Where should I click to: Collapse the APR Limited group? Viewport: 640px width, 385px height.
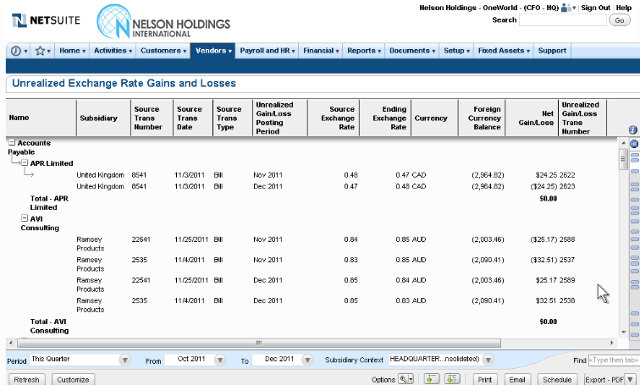24,162
